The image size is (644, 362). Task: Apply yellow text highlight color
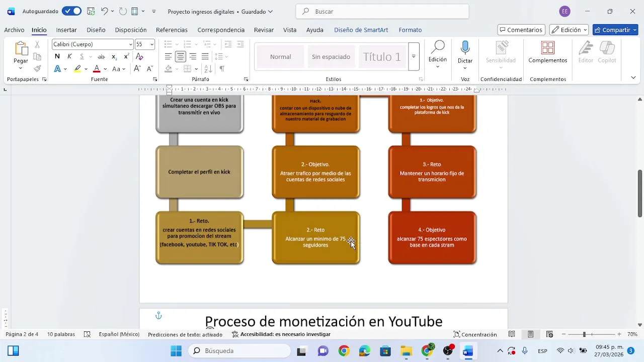click(x=77, y=69)
